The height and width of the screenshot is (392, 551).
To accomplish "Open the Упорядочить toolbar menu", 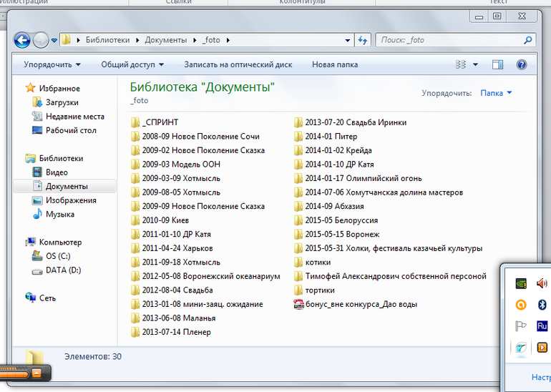I will (52, 64).
